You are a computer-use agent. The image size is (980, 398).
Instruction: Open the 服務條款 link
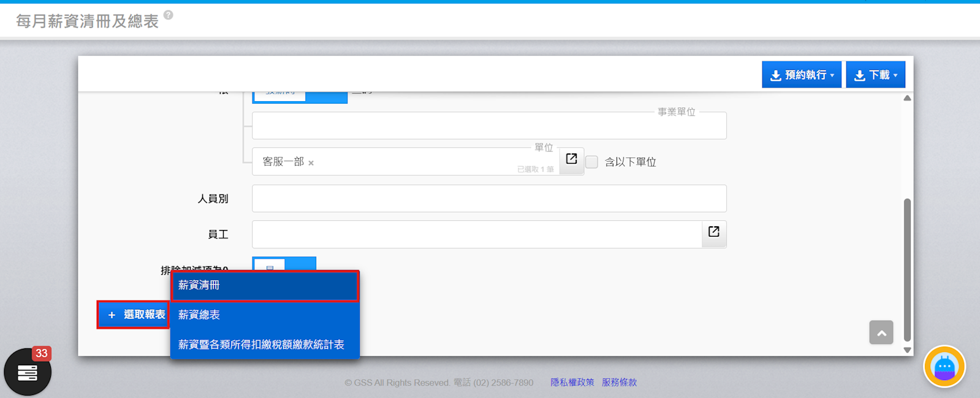(619, 383)
